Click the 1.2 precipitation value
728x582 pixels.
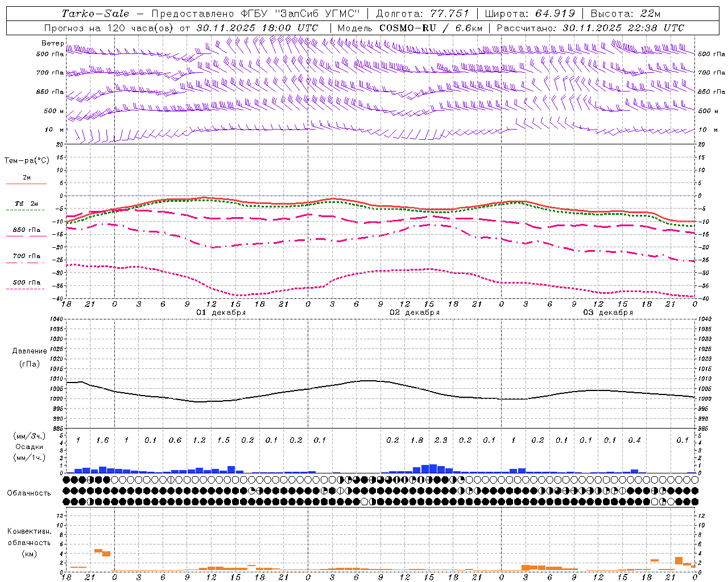point(199,440)
